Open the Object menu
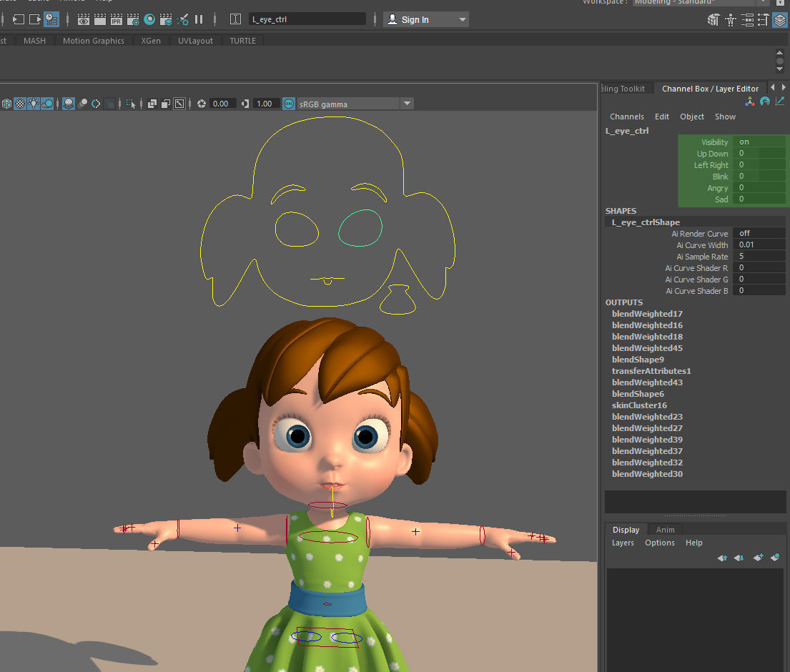The image size is (790, 672). point(692,117)
